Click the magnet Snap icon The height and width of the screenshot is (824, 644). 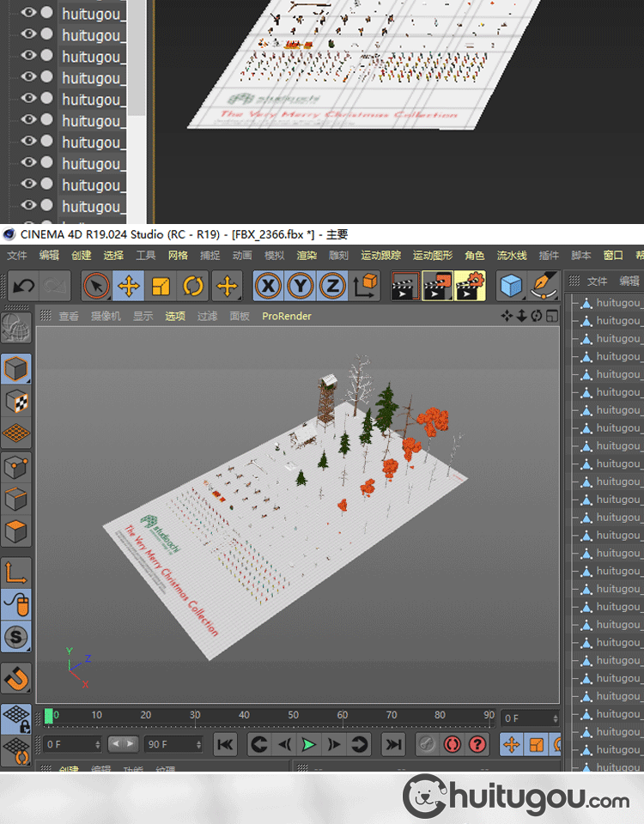coord(16,679)
